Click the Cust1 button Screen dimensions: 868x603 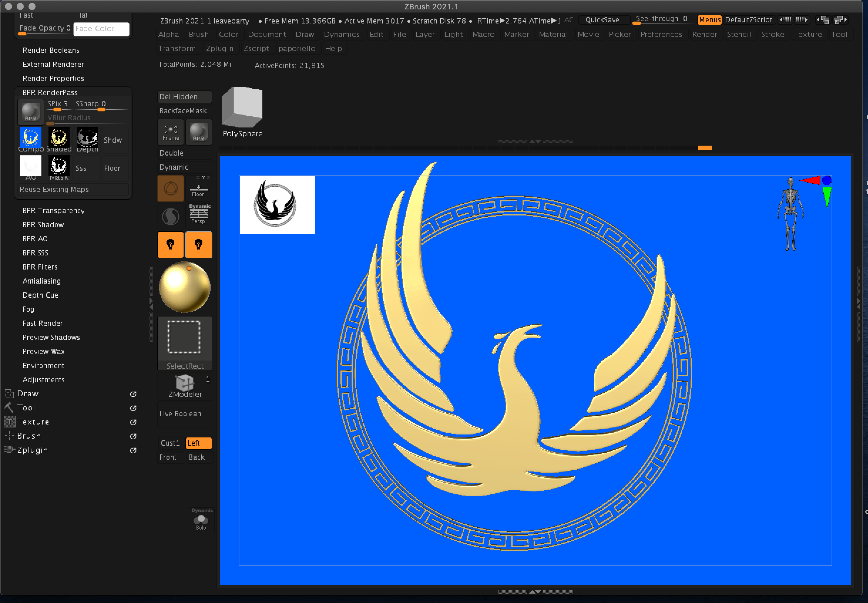point(170,443)
